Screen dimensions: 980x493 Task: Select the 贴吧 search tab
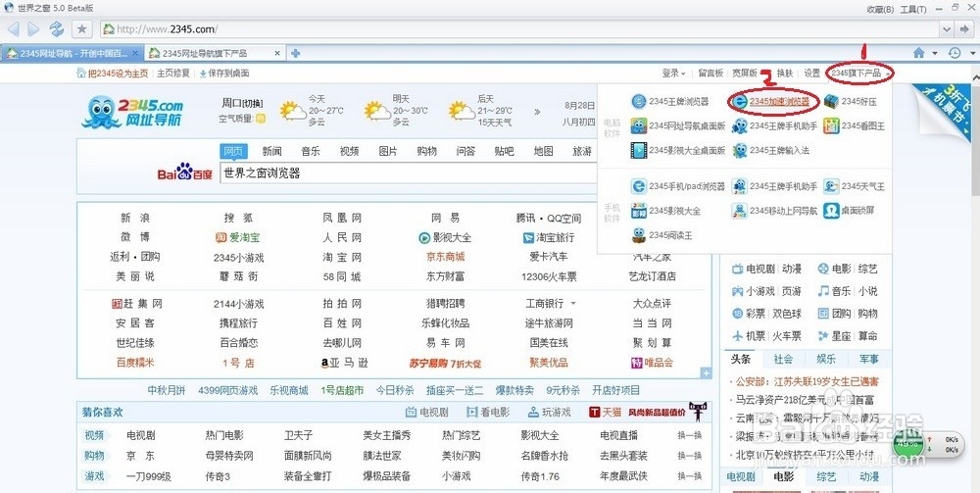(505, 151)
